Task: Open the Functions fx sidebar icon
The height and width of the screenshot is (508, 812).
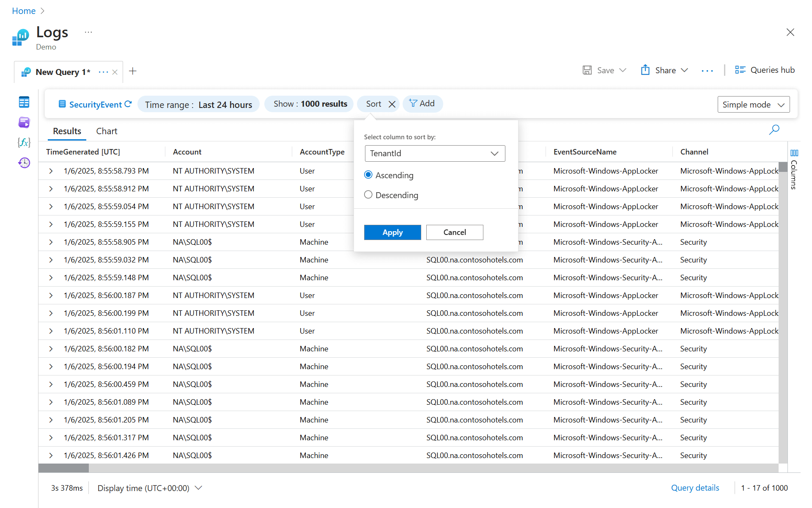Action: (x=24, y=142)
